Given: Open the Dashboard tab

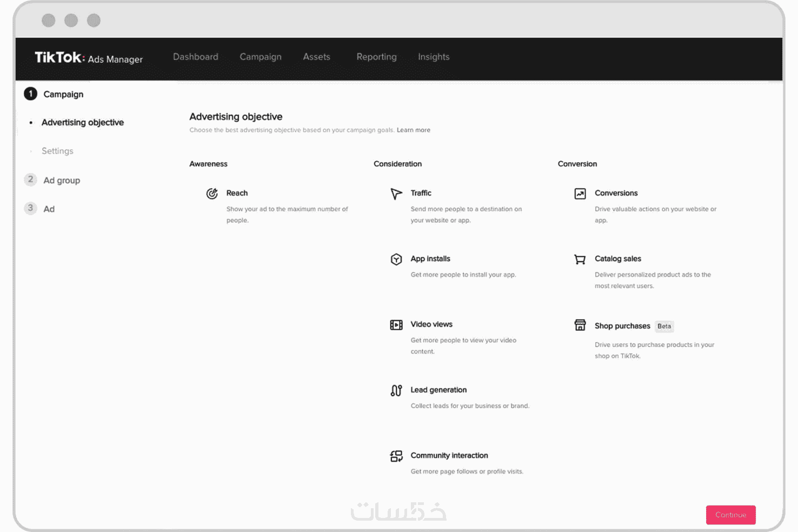Looking at the screenshot, I should [x=196, y=57].
